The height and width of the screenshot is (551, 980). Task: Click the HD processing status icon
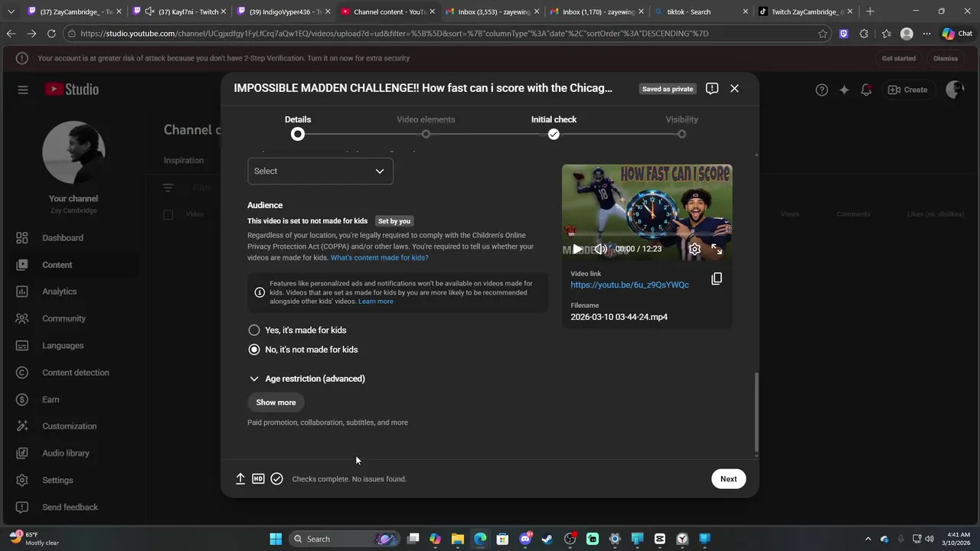[258, 479]
